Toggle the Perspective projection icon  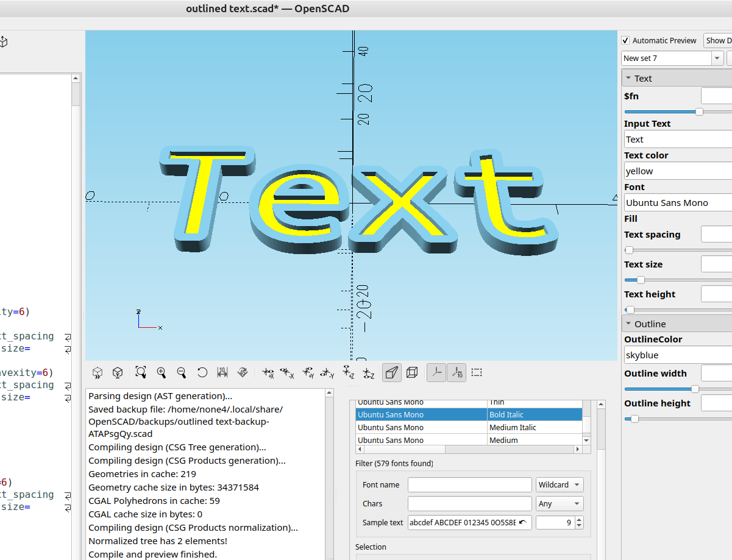[391, 372]
